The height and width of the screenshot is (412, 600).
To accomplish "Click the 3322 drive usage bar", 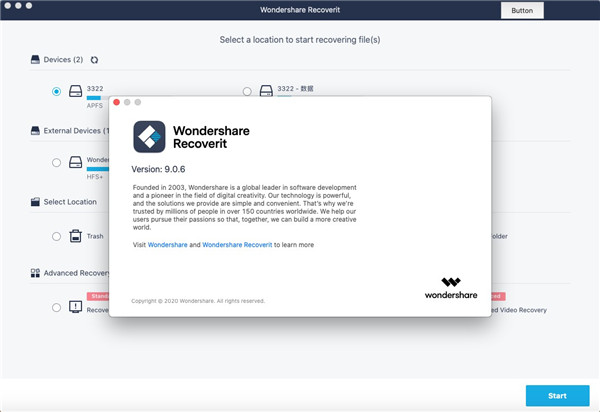I will (98, 98).
